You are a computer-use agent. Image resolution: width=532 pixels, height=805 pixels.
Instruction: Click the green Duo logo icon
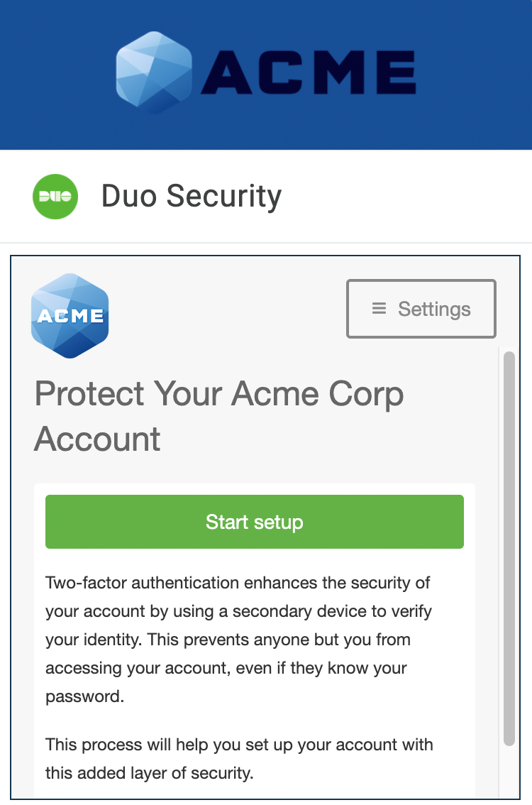[55, 197]
